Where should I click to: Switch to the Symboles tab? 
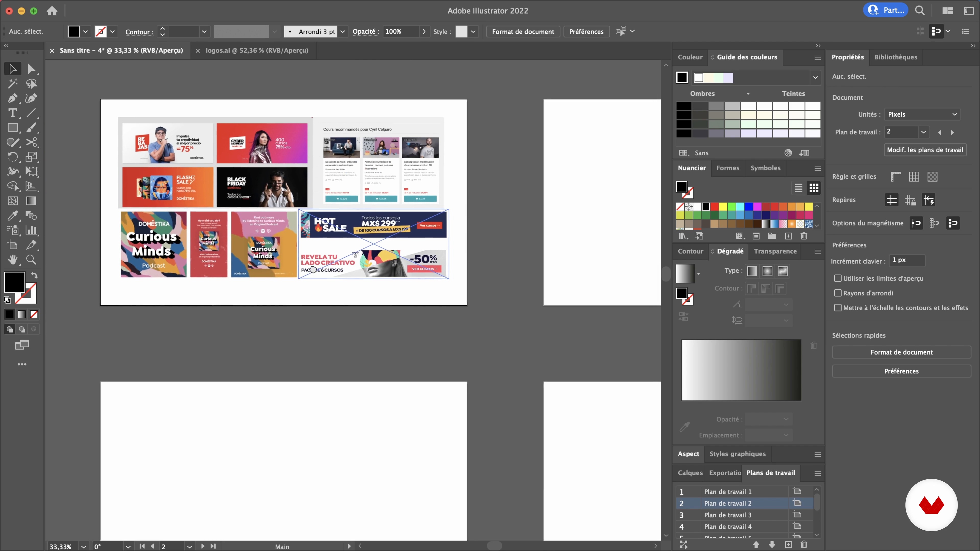click(x=765, y=168)
